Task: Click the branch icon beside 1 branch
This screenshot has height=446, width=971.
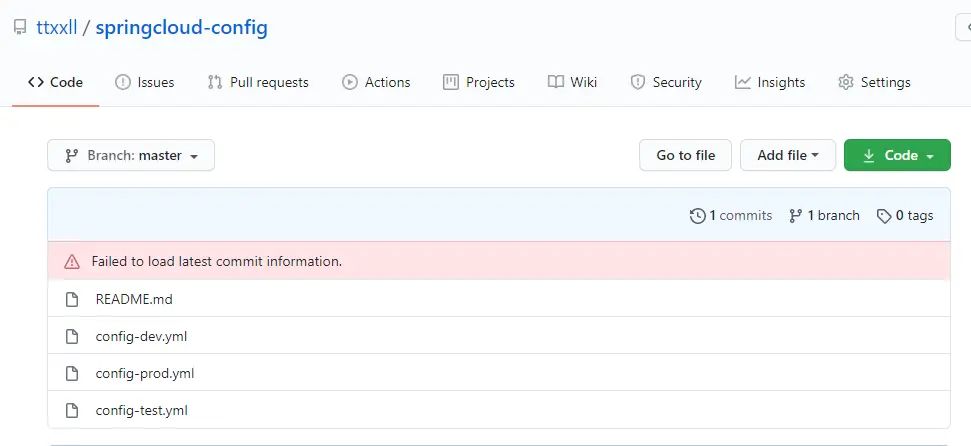Action: coord(796,216)
